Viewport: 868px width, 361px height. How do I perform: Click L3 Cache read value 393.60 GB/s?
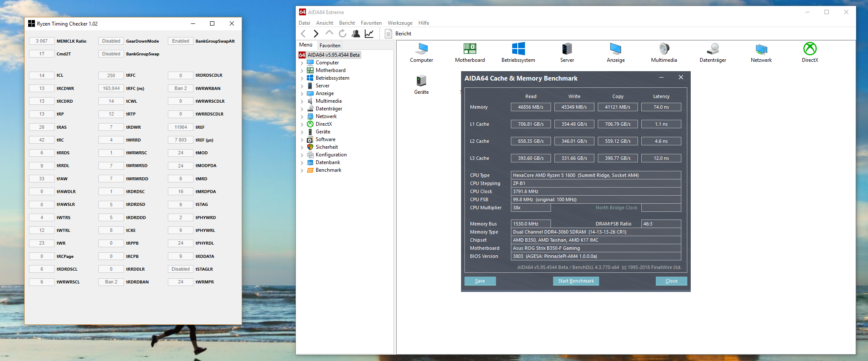(x=531, y=158)
